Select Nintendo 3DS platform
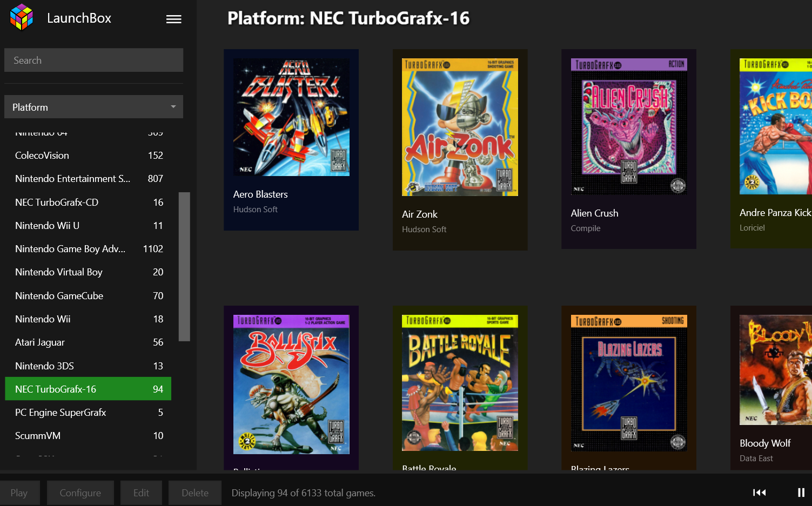812x506 pixels. (88, 366)
